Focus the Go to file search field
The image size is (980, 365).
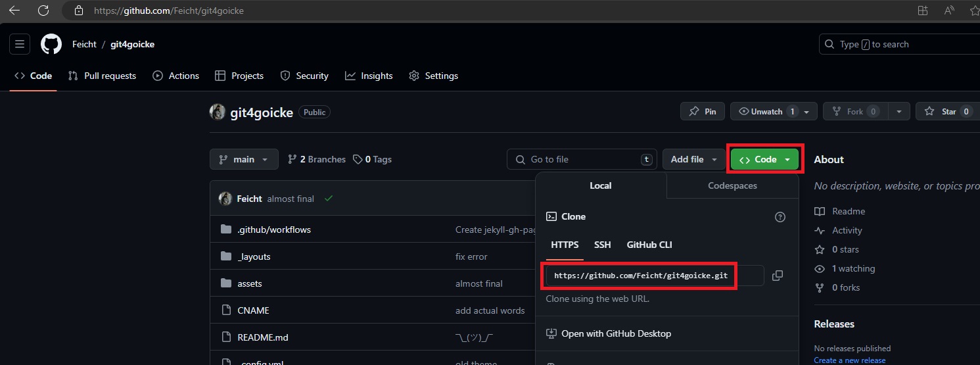pyautogui.click(x=582, y=159)
